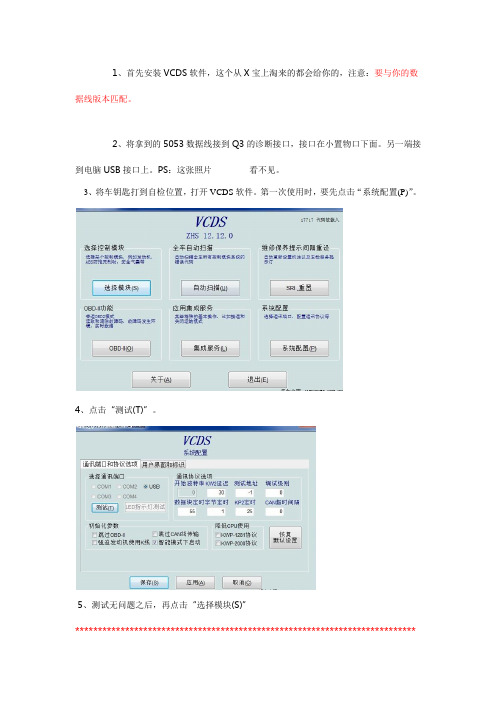Click the CAN timeout field
This screenshot has width=496, height=702.
pos(274,511)
